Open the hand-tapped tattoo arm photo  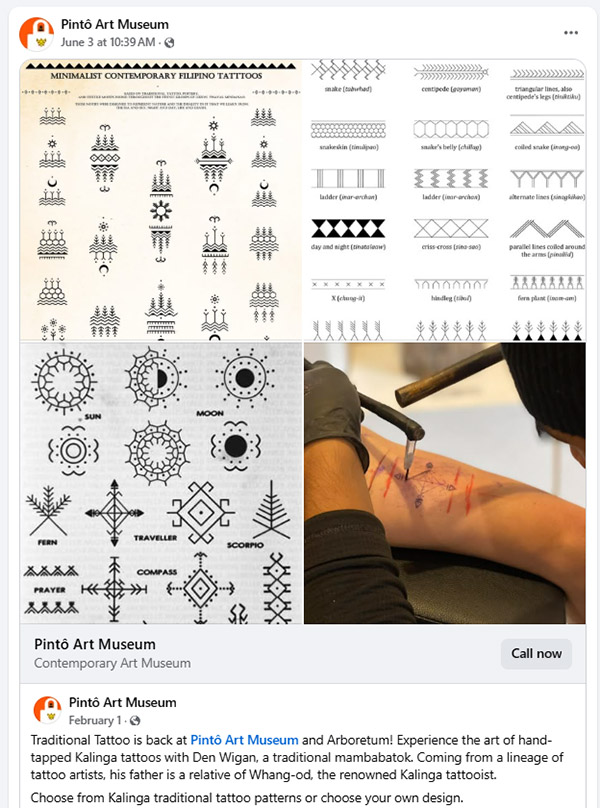click(x=445, y=483)
